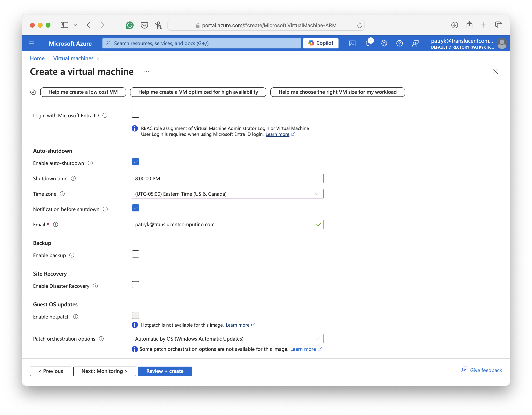Open the notifications bell icon
Viewport: 532px width, 415px height.
[368, 43]
